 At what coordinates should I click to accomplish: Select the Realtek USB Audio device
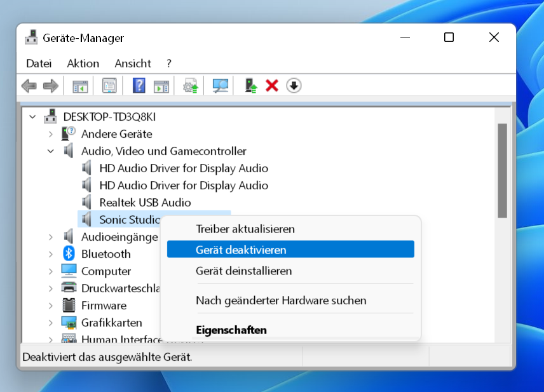pyautogui.click(x=145, y=203)
